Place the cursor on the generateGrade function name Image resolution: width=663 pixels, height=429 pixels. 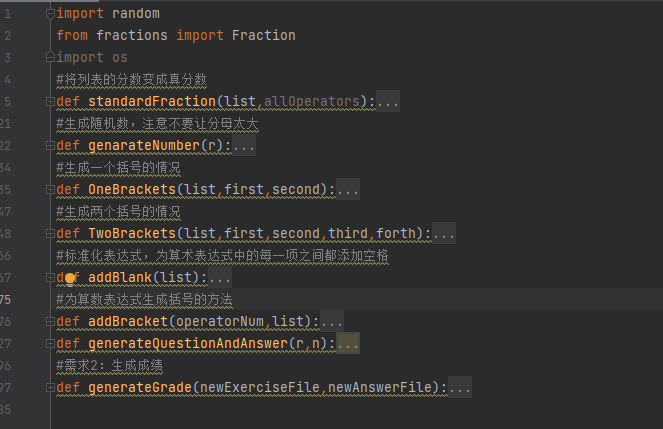click(x=139, y=388)
